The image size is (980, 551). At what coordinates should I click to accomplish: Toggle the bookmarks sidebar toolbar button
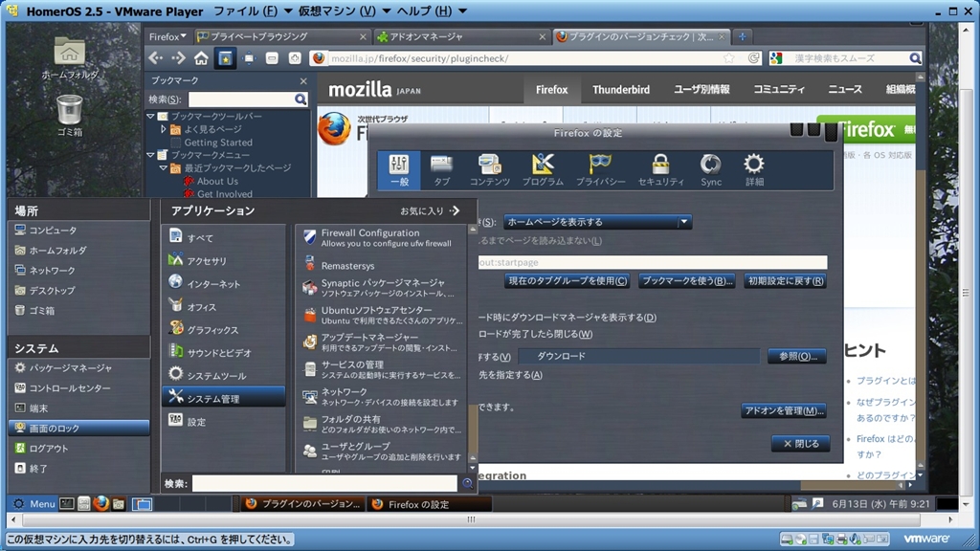point(225,58)
